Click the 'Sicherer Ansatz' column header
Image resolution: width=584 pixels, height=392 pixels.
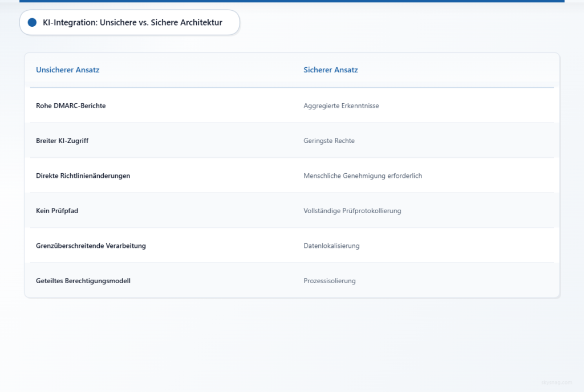(x=331, y=70)
